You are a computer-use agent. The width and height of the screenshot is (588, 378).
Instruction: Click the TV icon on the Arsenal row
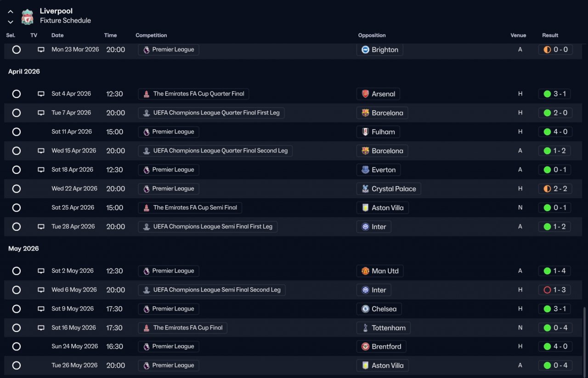41,94
